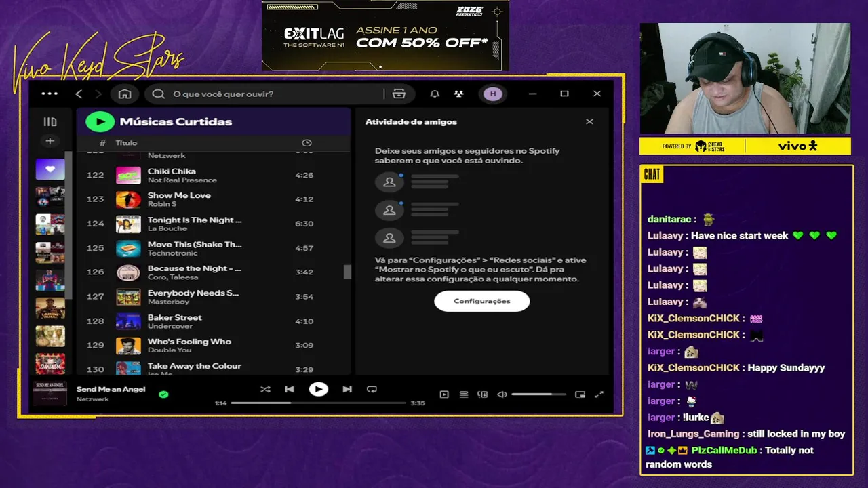Image resolution: width=868 pixels, height=488 pixels.
Task: Select track 'Chiki Chika'
Action: point(172,171)
